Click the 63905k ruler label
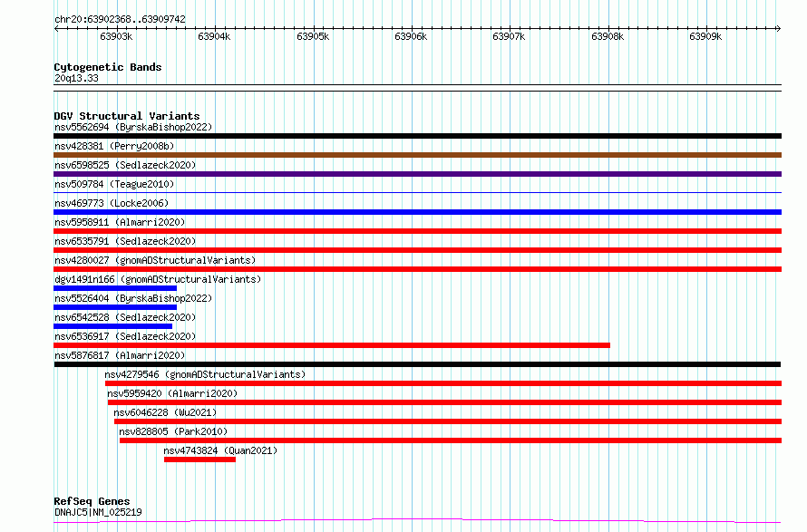This screenshot has width=807, height=532. click(313, 36)
